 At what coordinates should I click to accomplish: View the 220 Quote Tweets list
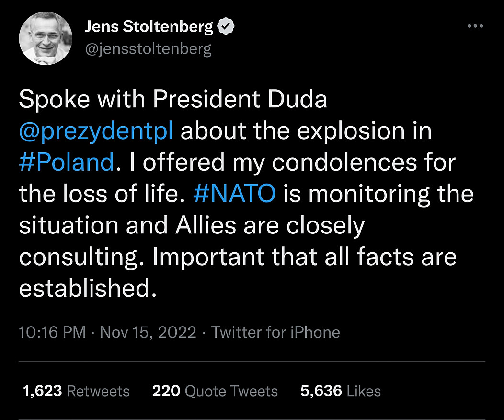(x=215, y=391)
